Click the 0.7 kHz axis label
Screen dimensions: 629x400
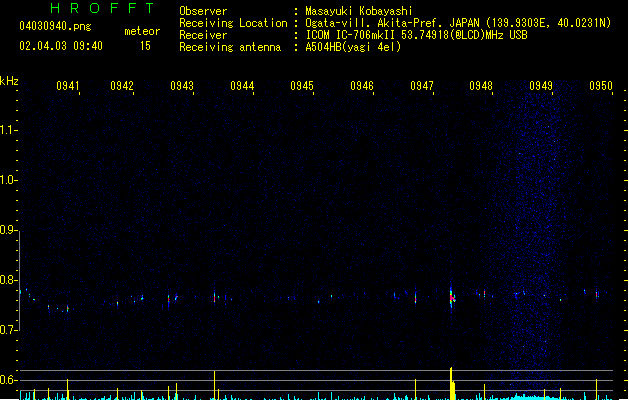(x=7, y=330)
